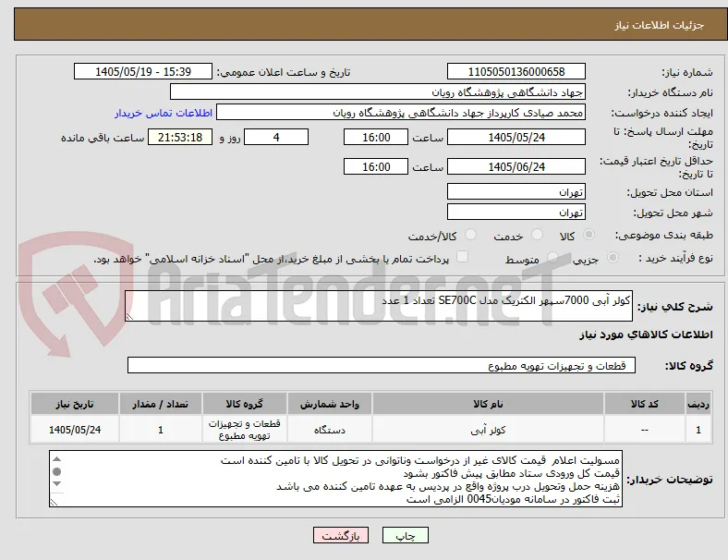Click the چاپ print button

[406, 535]
